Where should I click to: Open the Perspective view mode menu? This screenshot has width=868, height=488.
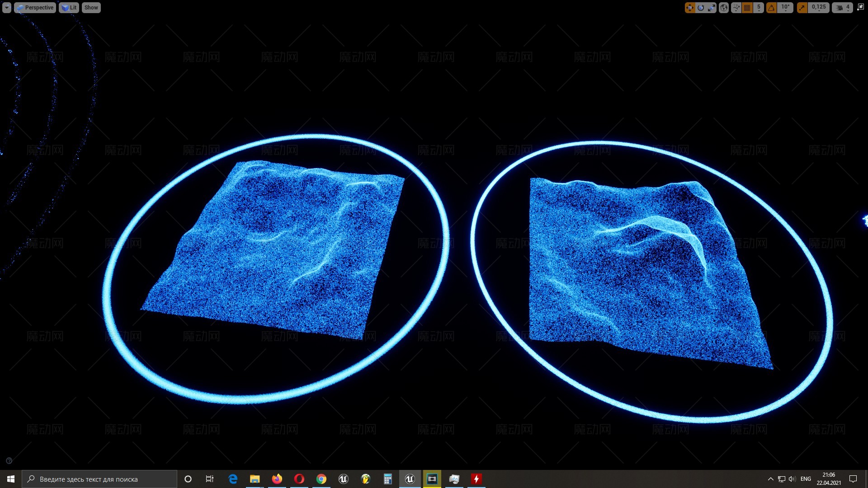[x=35, y=8]
